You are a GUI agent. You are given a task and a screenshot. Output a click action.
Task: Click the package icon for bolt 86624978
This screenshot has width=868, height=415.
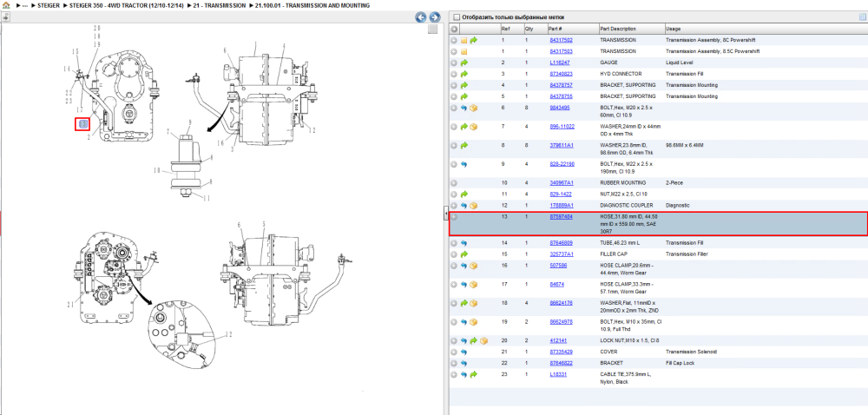(474, 322)
